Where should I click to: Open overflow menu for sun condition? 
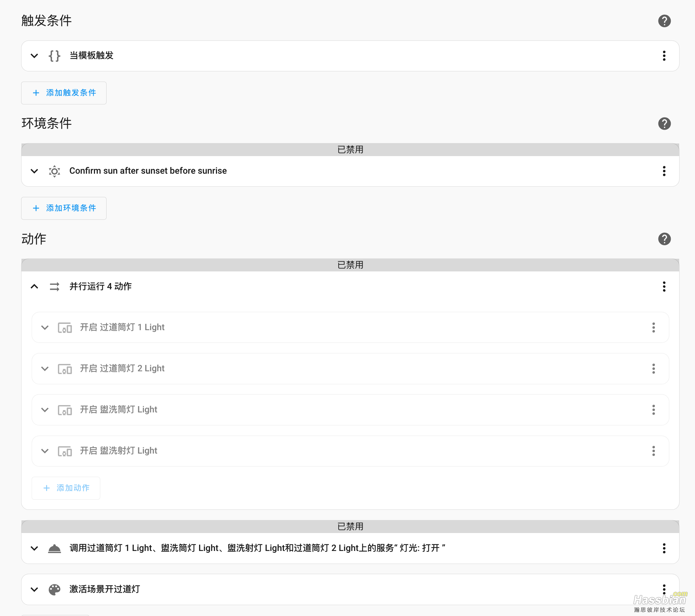pyautogui.click(x=664, y=171)
